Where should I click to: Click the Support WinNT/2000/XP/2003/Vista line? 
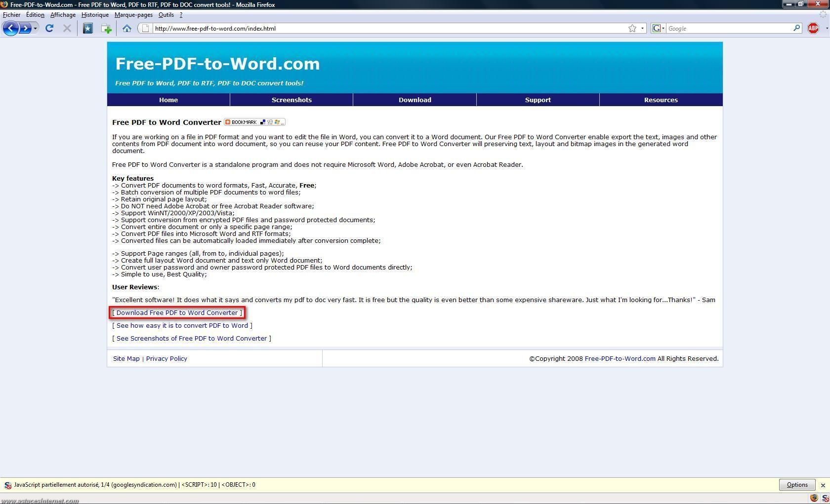point(173,213)
